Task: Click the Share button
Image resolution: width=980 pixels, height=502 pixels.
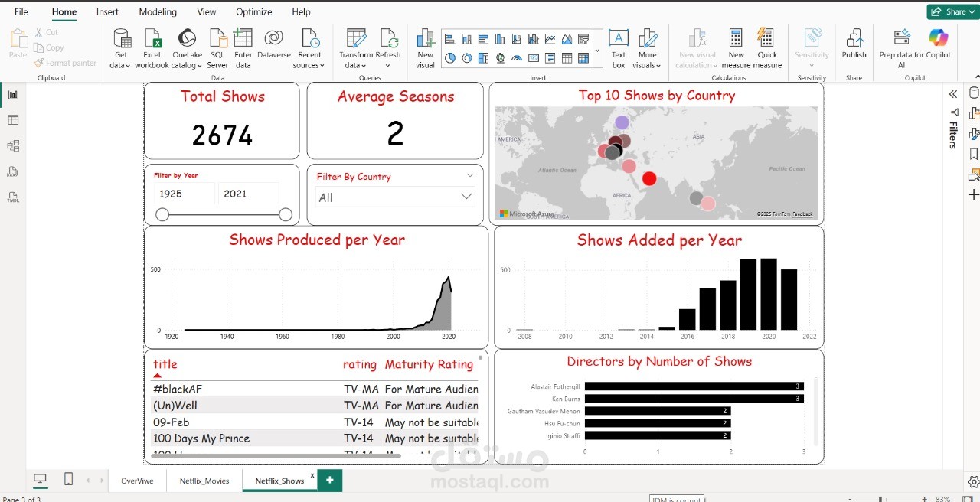Action: (x=950, y=11)
